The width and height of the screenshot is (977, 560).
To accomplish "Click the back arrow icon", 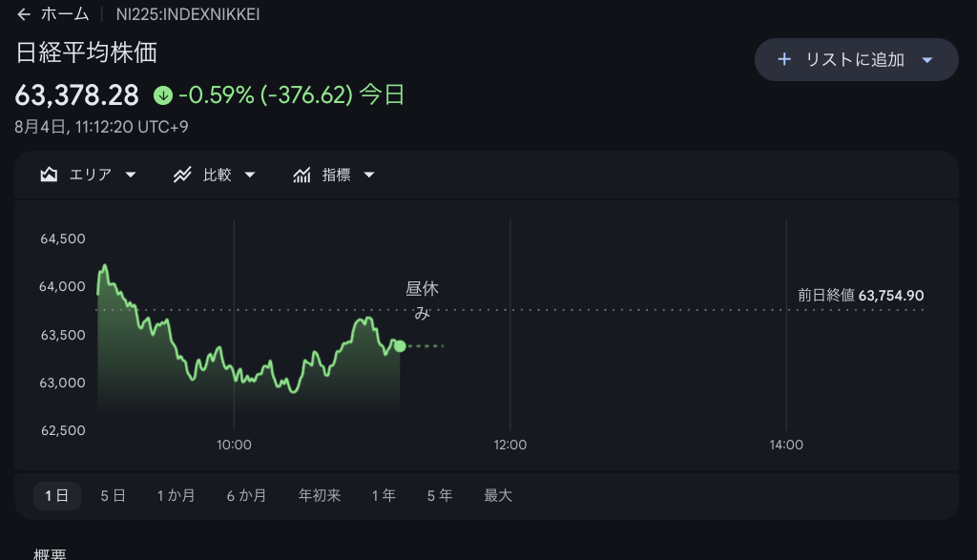I will [x=24, y=14].
